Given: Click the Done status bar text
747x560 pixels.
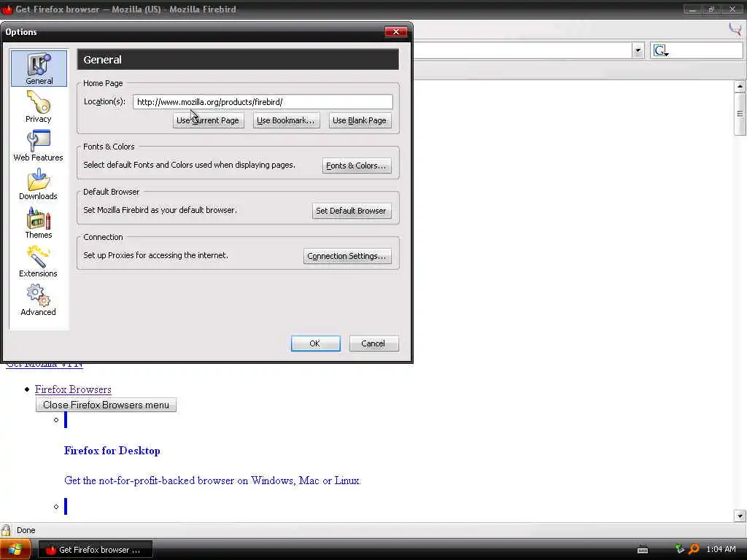Looking at the screenshot, I should coord(26,530).
